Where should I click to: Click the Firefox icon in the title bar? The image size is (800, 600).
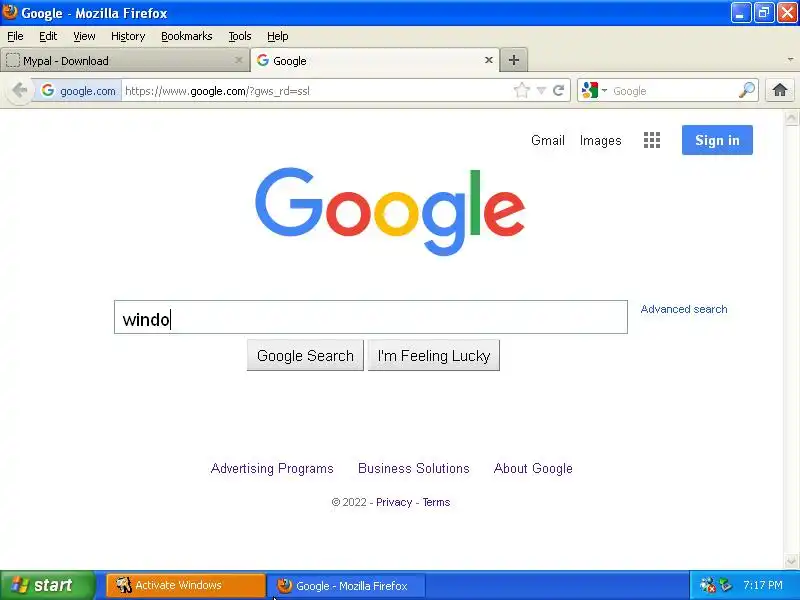click(10, 12)
